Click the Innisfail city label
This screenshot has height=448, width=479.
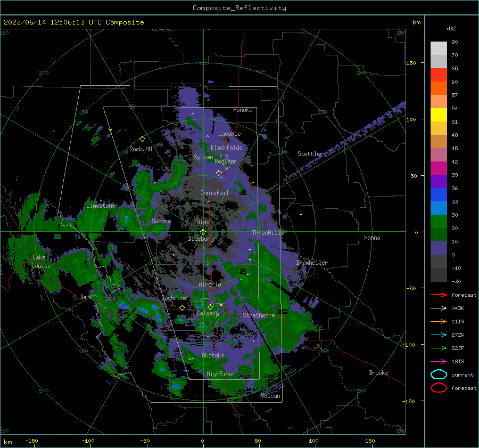tap(214, 193)
